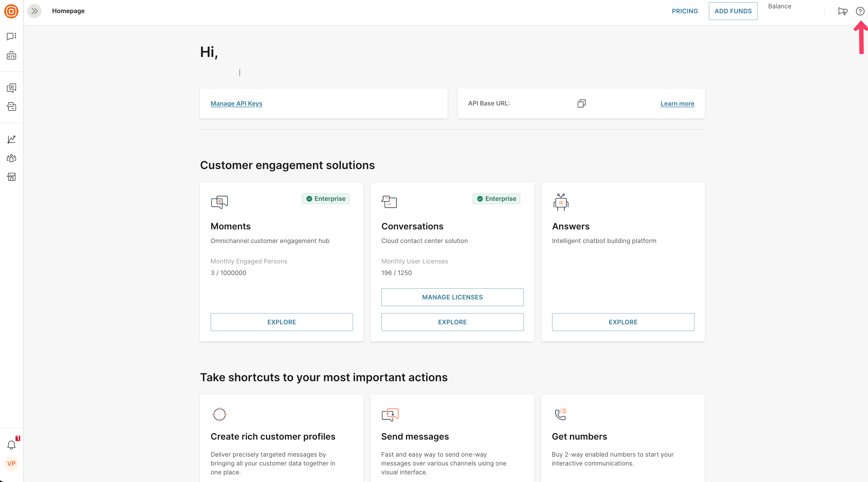Open the Conversations sidebar icon
868x482 pixels.
click(x=12, y=107)
